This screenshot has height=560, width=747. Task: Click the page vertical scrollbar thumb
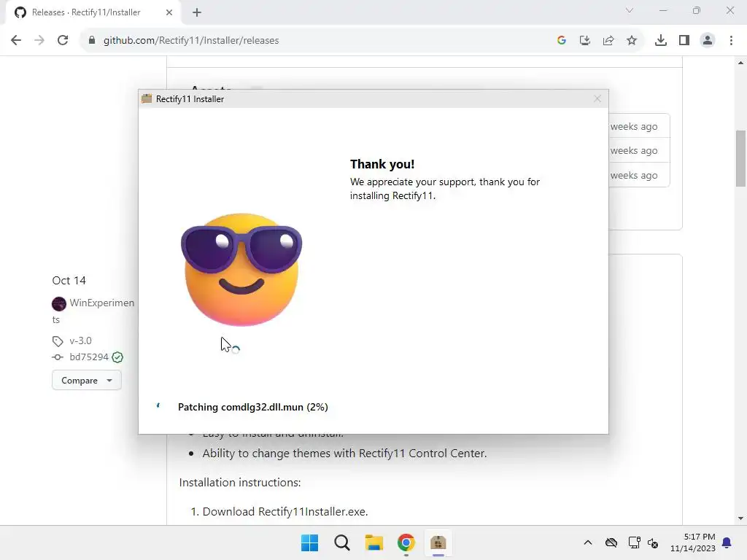tap(741, 158)
